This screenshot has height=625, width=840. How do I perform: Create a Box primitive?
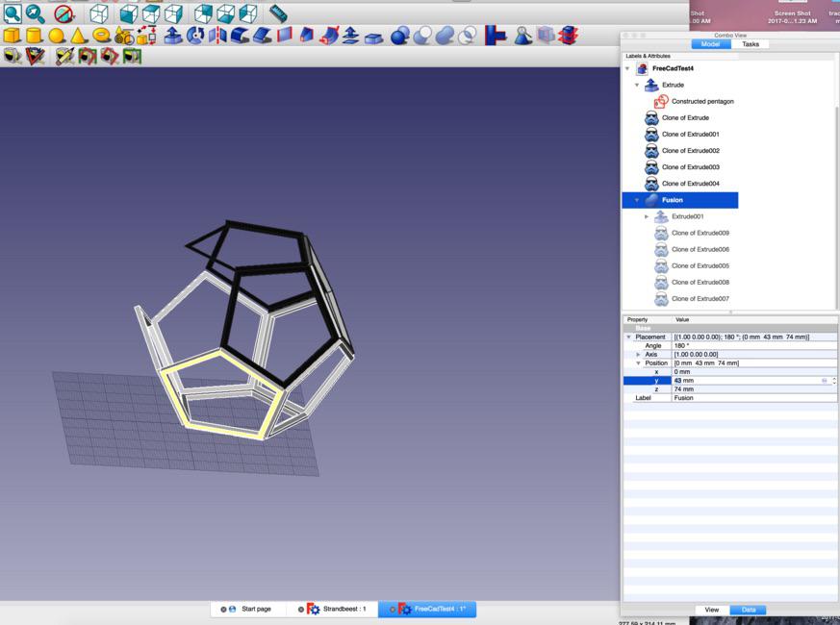click(x=12, y=36)
